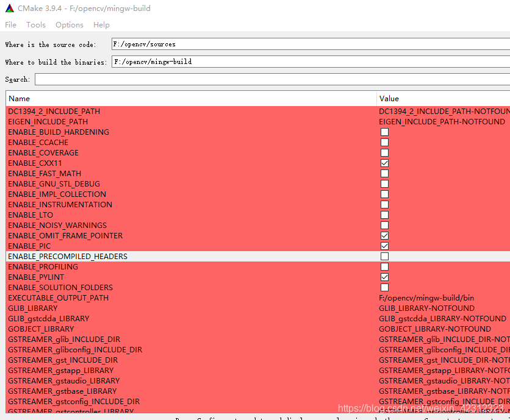Check the ENABLE_IMPL_COLLECTION checkbox
The height and width of the screenshot is (420, 510).
(384, 194)
